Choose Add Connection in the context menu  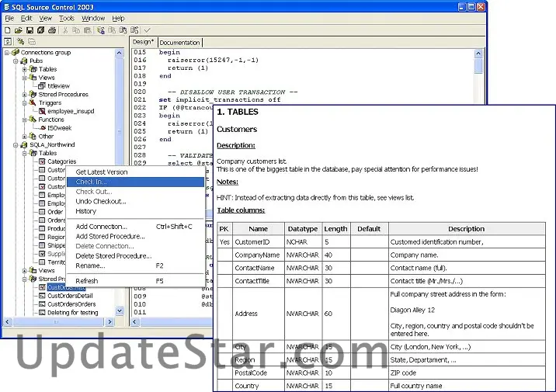(x=135, y=227)
